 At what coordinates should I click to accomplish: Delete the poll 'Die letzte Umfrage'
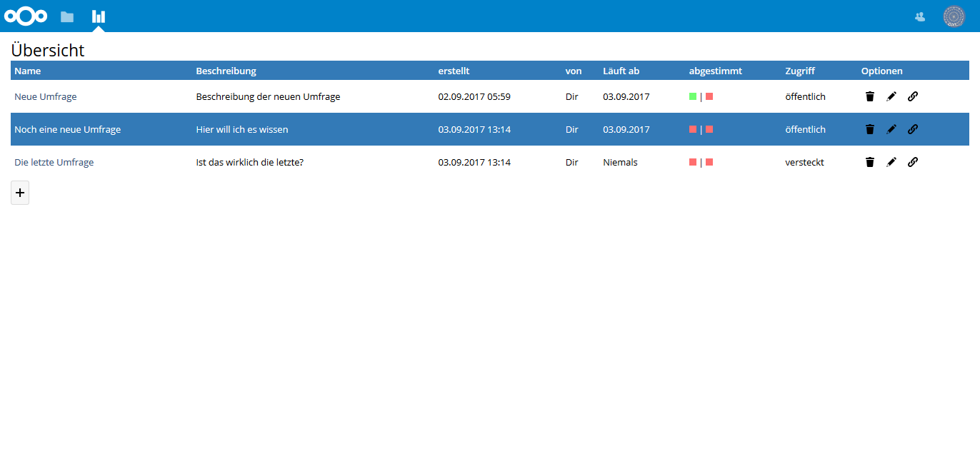pos(869,162)
